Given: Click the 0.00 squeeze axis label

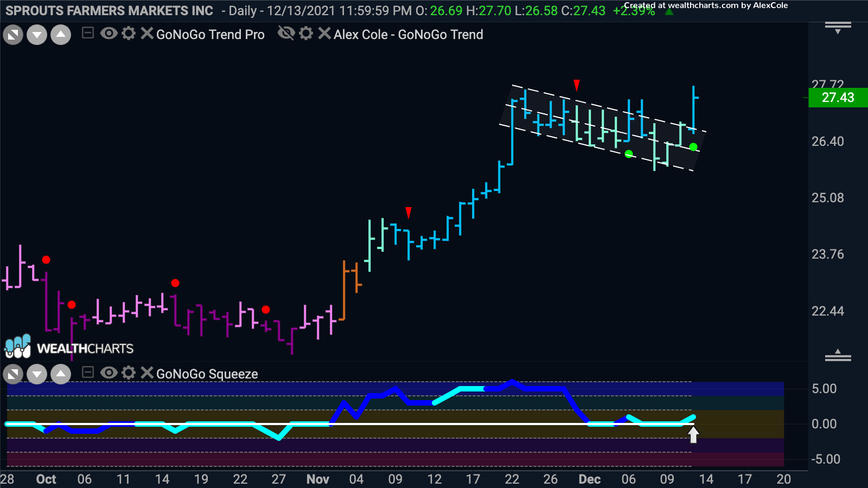Looking at the screenshot, I should coord(824,424).
